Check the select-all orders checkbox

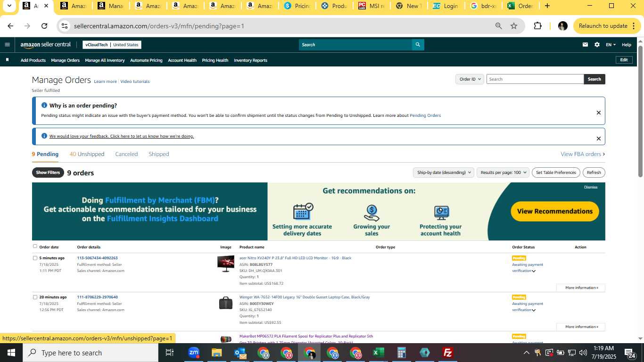coord(35,246)
